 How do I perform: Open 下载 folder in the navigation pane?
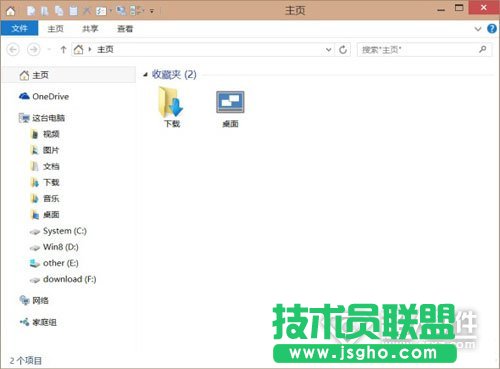pyautogui.click(x=51, y=182)
